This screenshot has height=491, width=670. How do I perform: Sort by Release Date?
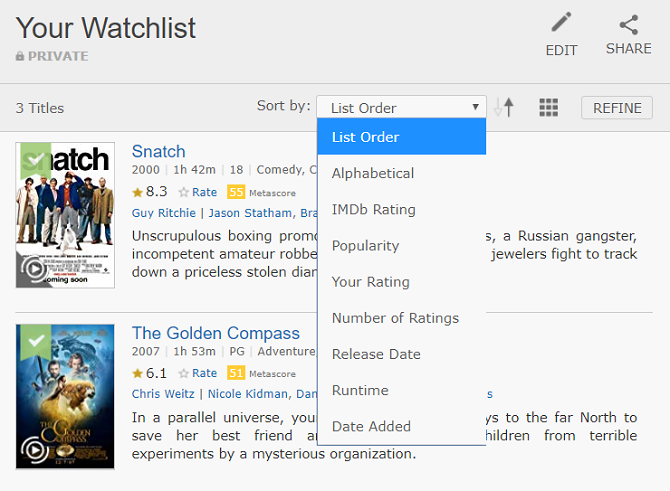pos(376,354)
